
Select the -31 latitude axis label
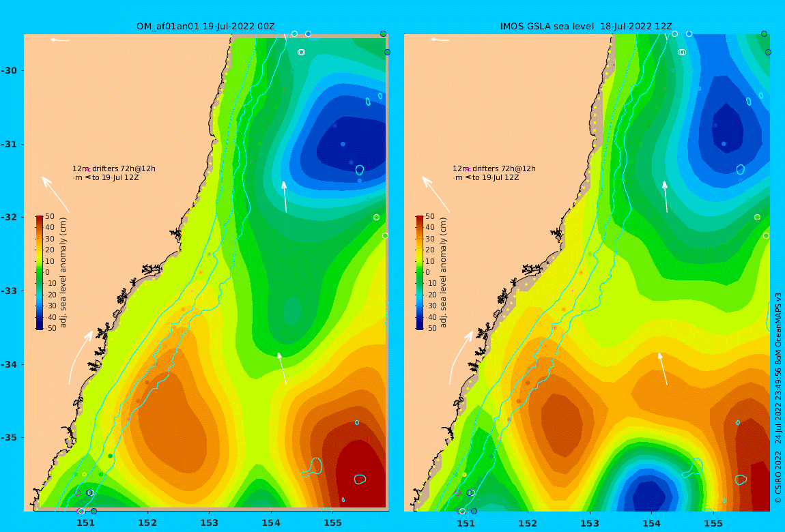coord(8,144)
